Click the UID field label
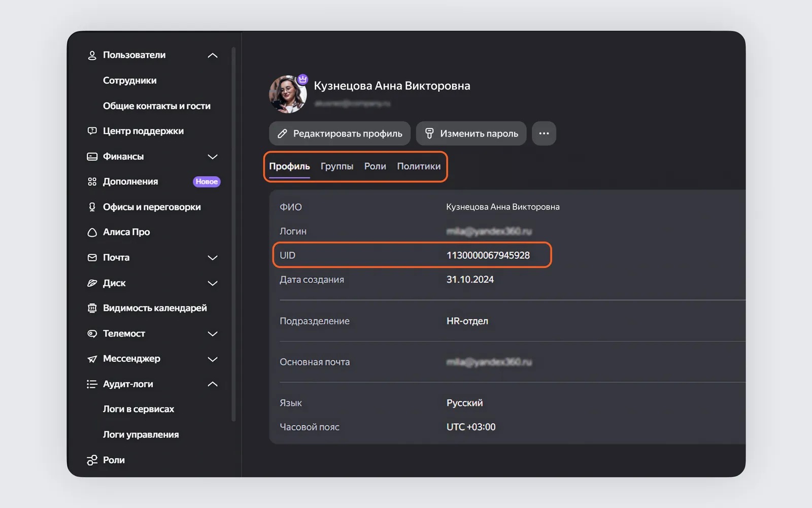The height and width of the screenshot is (508, 812). click(x=287, y=255)
